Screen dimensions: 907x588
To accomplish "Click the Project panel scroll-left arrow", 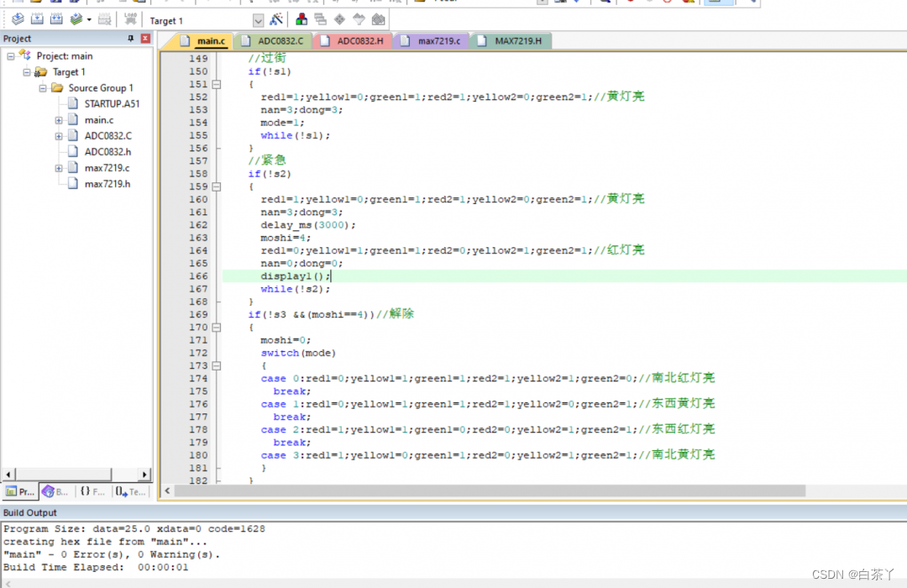I will tap(8, 475).
